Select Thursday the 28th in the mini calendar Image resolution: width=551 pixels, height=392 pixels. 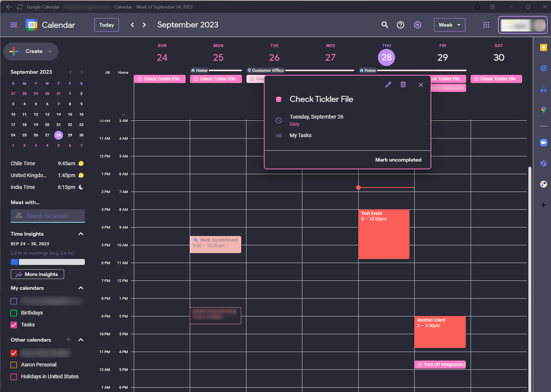(x=58, y=135)
